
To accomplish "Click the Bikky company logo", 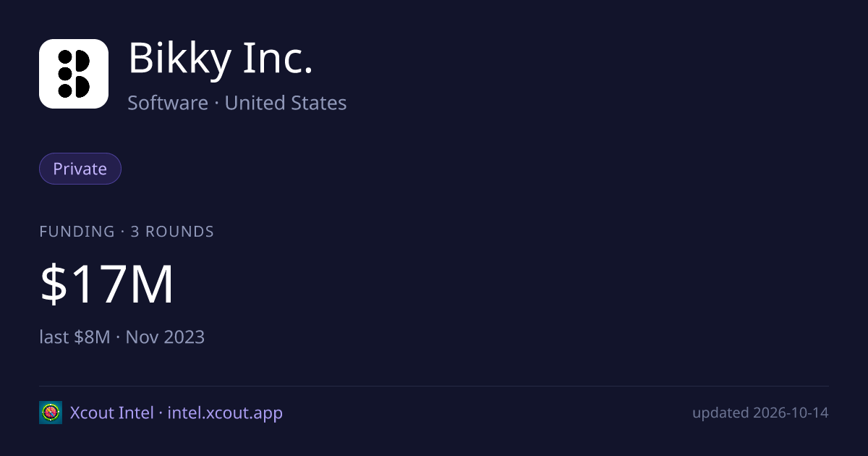I will [74, 74].
